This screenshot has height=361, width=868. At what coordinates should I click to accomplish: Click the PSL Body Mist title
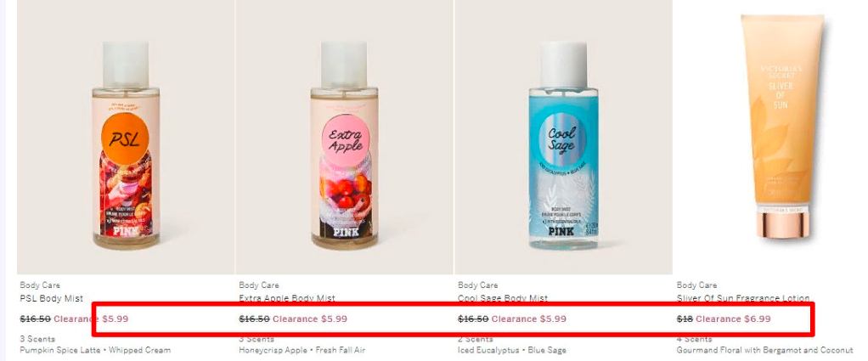[52, 298]
